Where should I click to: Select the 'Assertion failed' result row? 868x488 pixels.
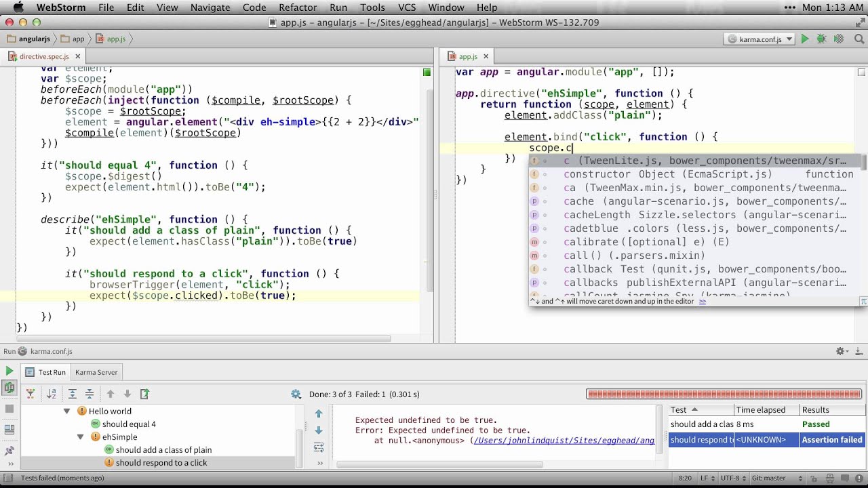pos(766,440)
